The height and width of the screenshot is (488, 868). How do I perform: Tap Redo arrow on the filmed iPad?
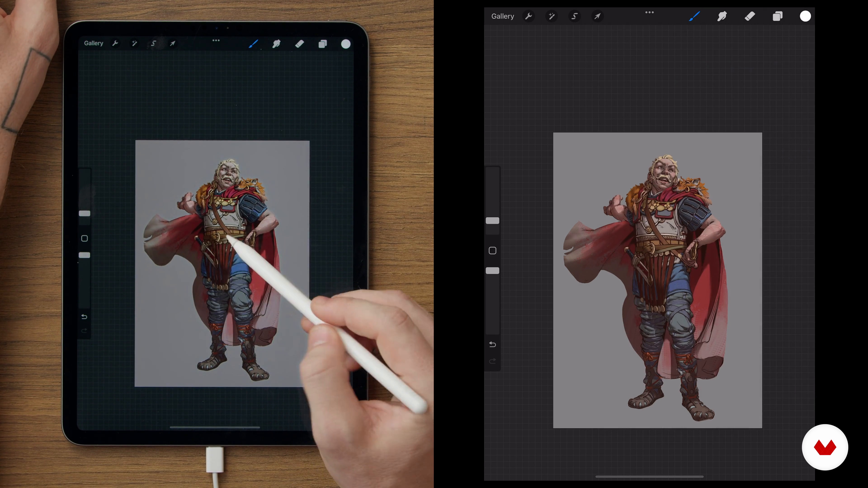coord(84,331)
